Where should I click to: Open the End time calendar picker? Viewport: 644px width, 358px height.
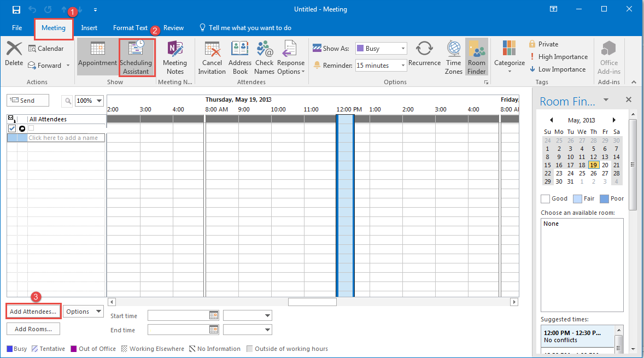coord(214,329)
